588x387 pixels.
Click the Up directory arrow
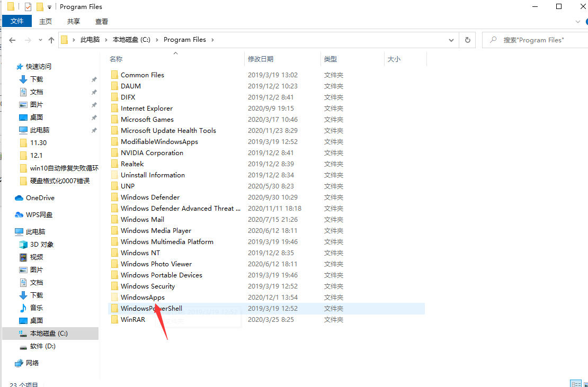51,40
